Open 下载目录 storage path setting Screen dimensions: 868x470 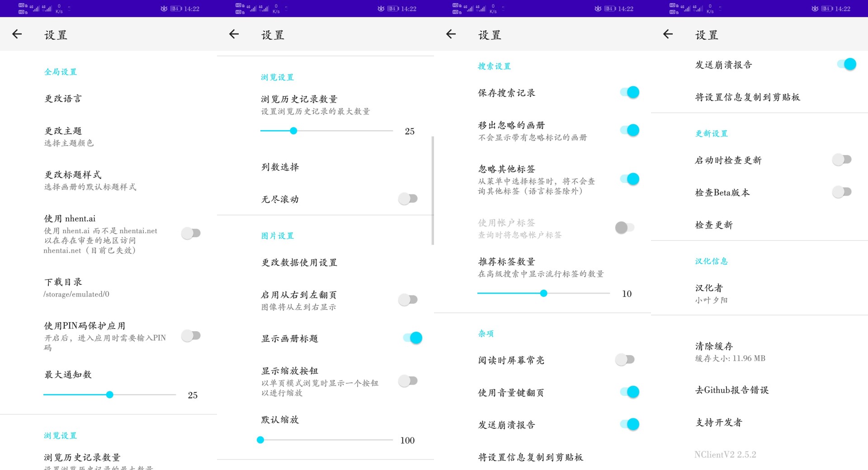tap(63, 287)
